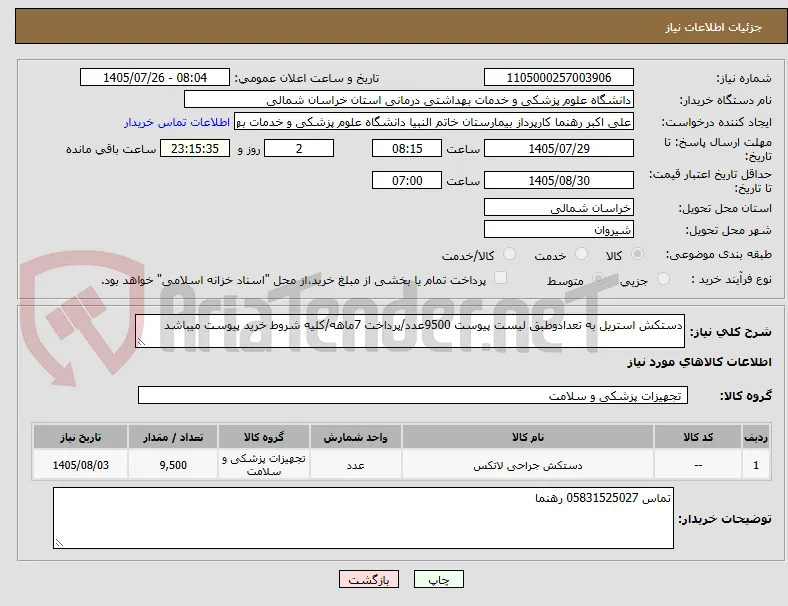
Task: Click the request creator field
Action: coord(434,122)
